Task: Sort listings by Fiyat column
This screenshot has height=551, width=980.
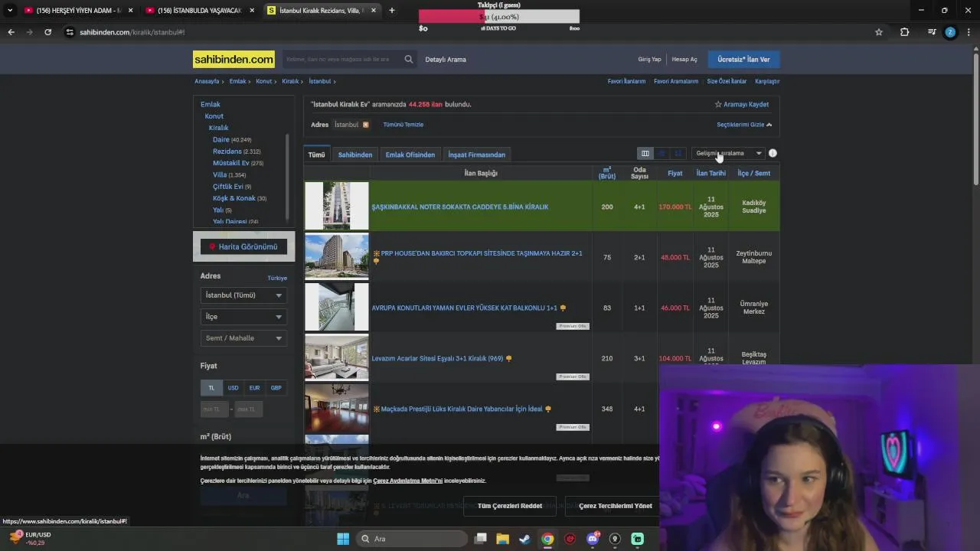Action: tap(675, 173)
